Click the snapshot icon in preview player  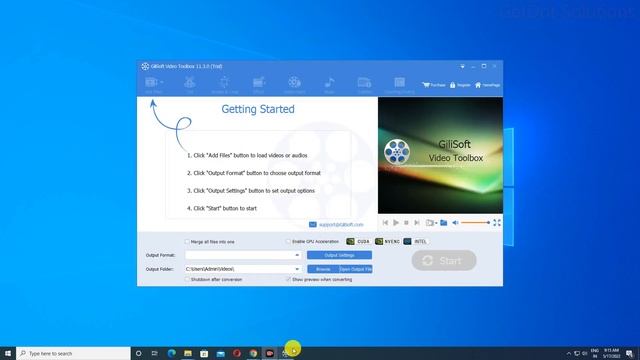[x=429, y=223]
